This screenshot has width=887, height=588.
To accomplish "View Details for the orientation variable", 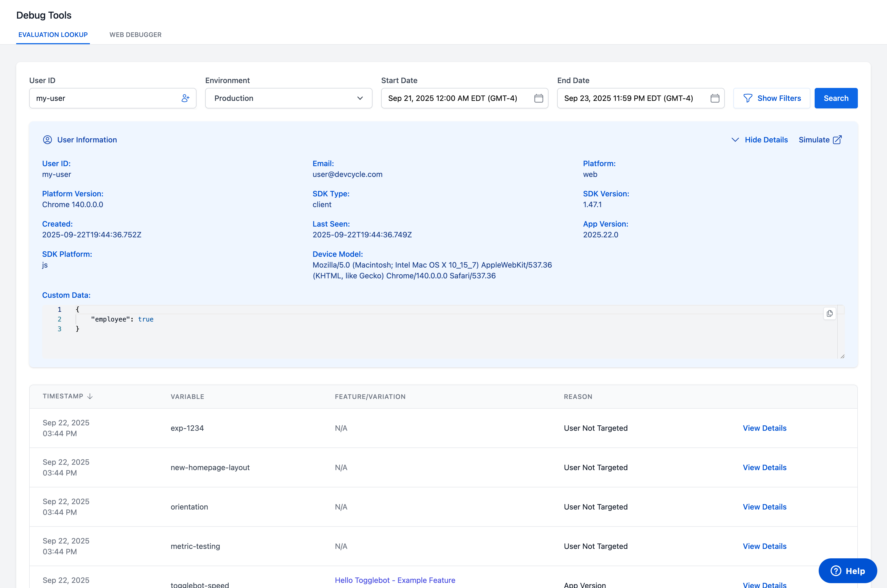I will (764, 507).
